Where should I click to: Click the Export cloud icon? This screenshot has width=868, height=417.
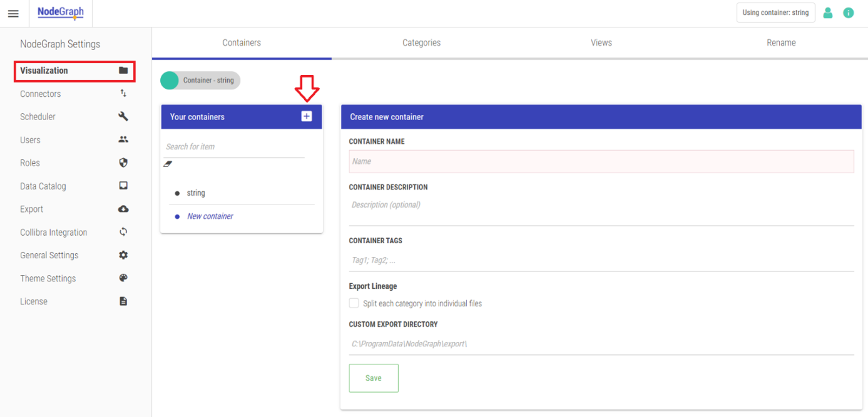point(123,209)
